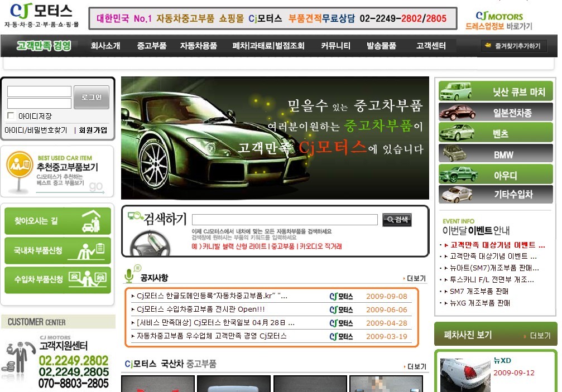This screenshot has height=392, width=562.
Task: Click the date 2009-09-08 in notices
Action: (387, 297)
